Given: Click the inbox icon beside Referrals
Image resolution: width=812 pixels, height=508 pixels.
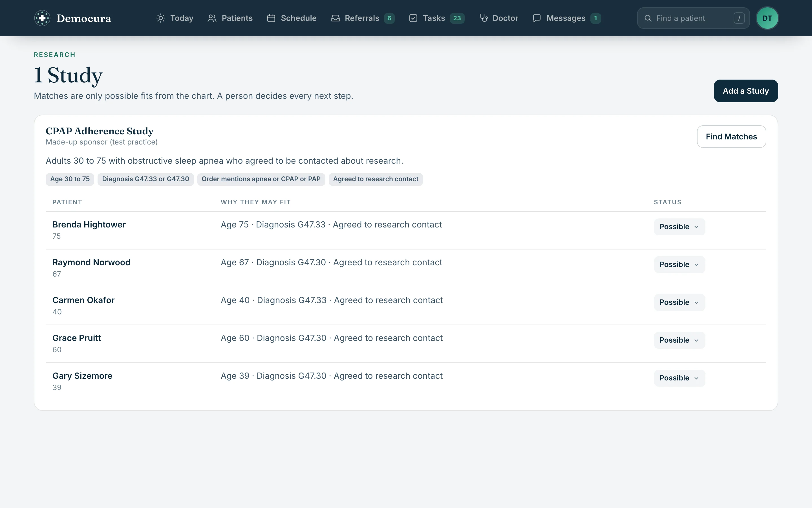Looking at the screenshot, I should tap(335, 18).
